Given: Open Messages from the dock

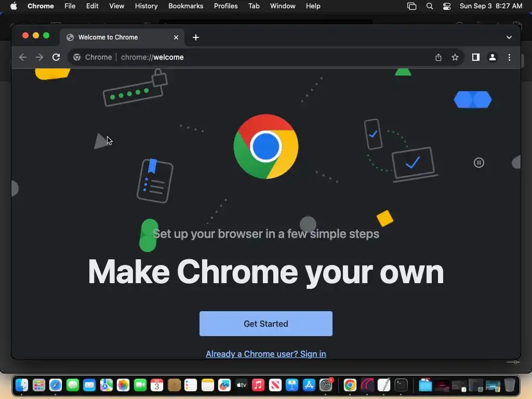Looking at the screenshot, I should [x=73, y=385].
